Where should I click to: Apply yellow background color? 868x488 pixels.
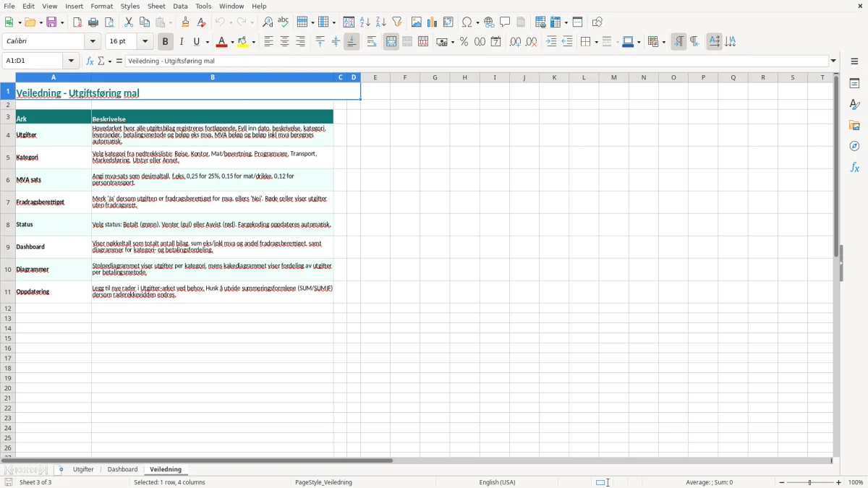(x=243, y=42)
